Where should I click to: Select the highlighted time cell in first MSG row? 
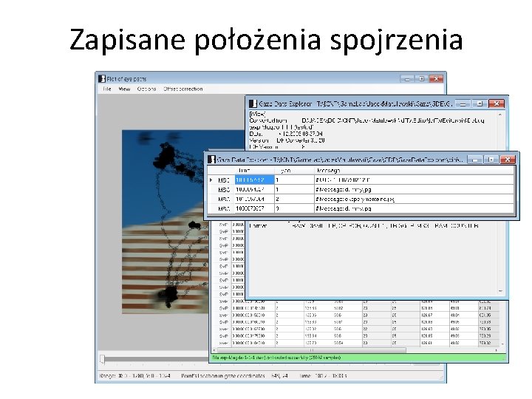(x=254, y=180)
